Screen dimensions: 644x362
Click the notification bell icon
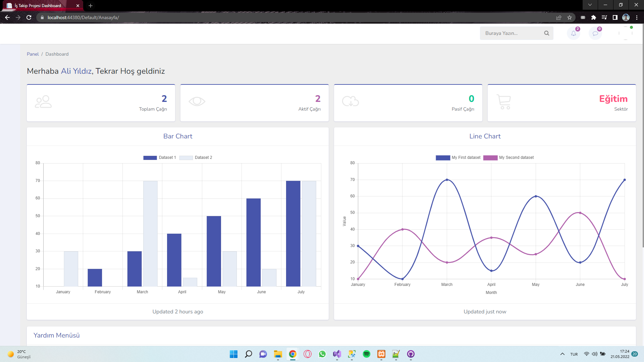click(573, 34)
